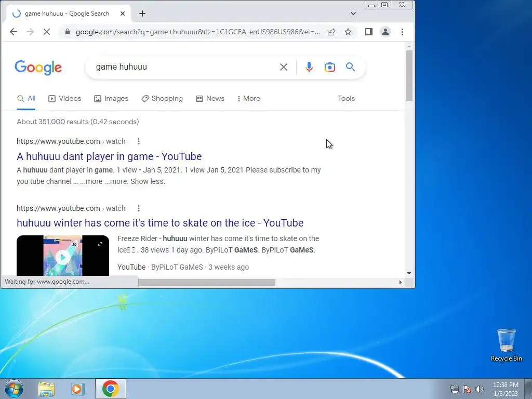This screenshot has height=399, width=532.
Task: Switch to the News tab
Action: (210, 98)
